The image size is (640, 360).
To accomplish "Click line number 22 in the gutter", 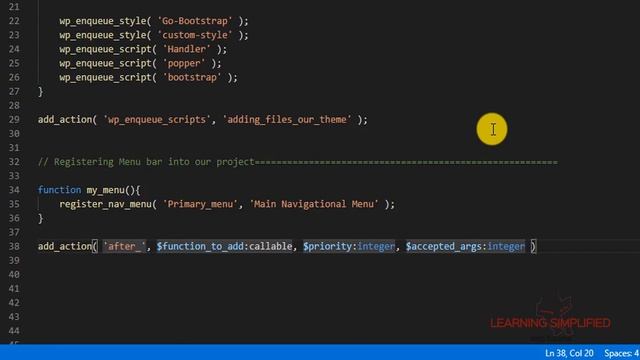I will pyautogui.click(x=14, y=21).
